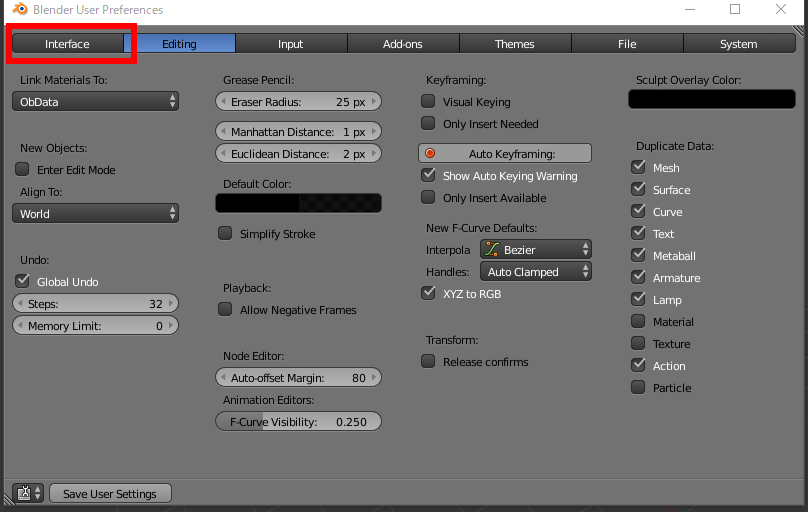The height and width of the screenshot is (512, 808).
Task: Decrease Memory Limit with left arrow
Action: [20, 326]
